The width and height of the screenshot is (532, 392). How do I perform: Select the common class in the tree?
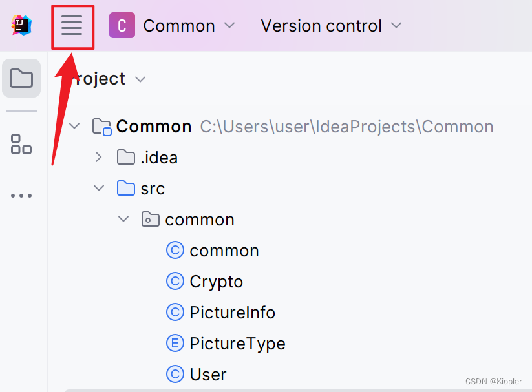tap(224, 251)
